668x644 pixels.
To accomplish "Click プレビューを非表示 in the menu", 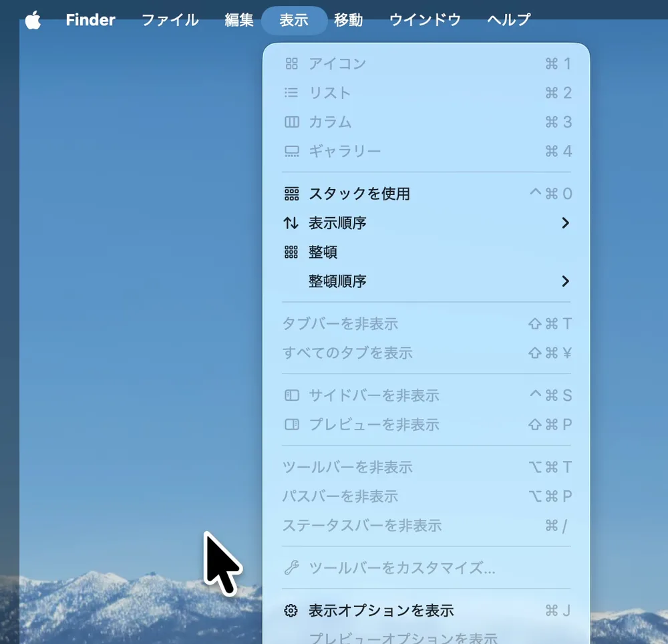I will click(x=426, y=425).
